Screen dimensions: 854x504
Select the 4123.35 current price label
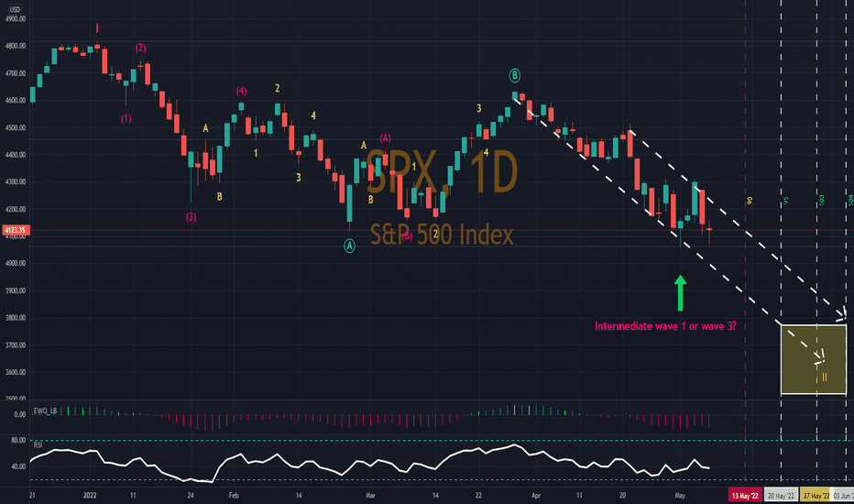[16, 231]
